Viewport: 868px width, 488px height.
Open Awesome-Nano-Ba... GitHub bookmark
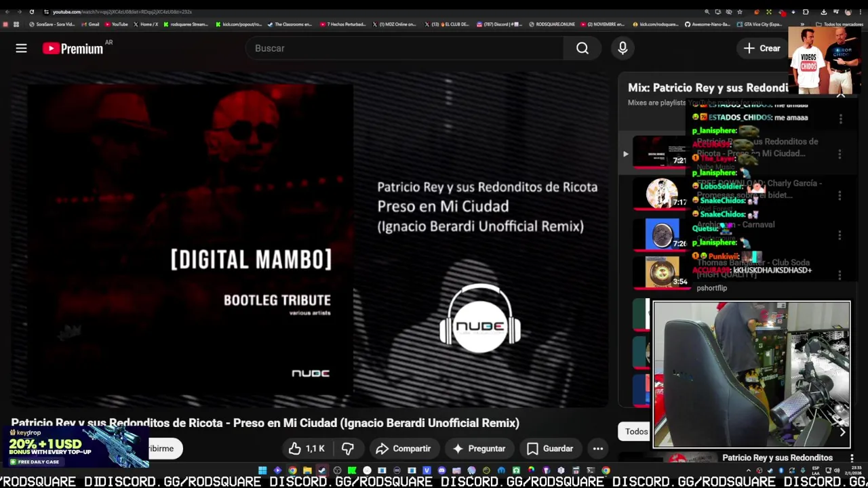[x=708, y=24]
